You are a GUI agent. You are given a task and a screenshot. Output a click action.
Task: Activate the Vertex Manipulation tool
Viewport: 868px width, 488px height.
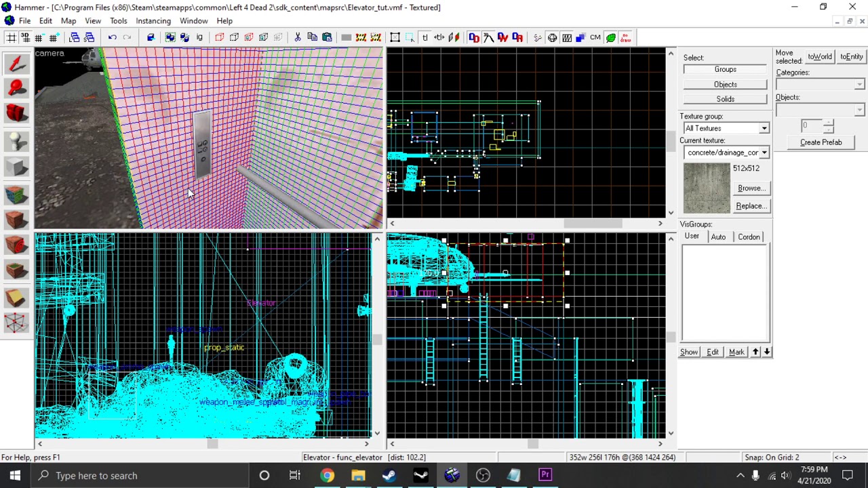tap(17, 323)
